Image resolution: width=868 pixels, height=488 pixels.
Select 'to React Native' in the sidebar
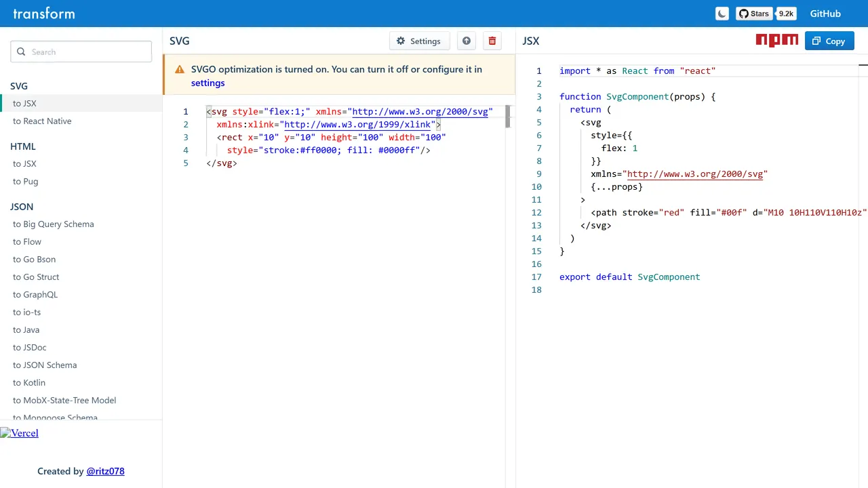(81, 121)
